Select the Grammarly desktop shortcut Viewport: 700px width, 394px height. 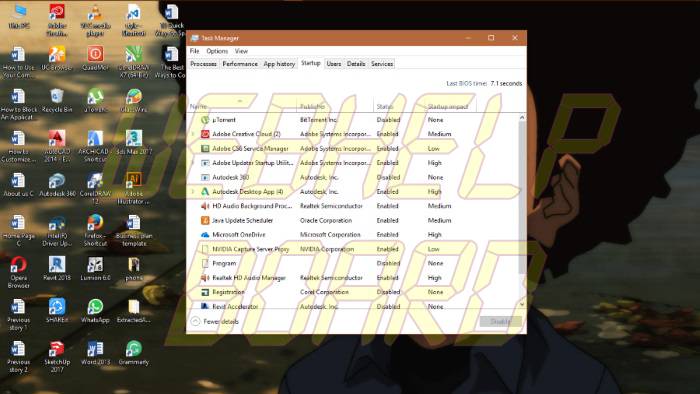[x=133, y=353]
